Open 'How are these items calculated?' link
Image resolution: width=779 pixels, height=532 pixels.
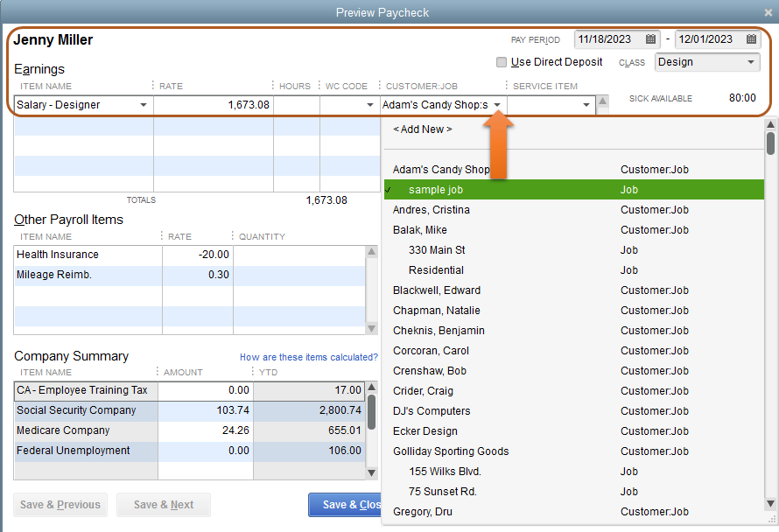(x=308, y=357)
